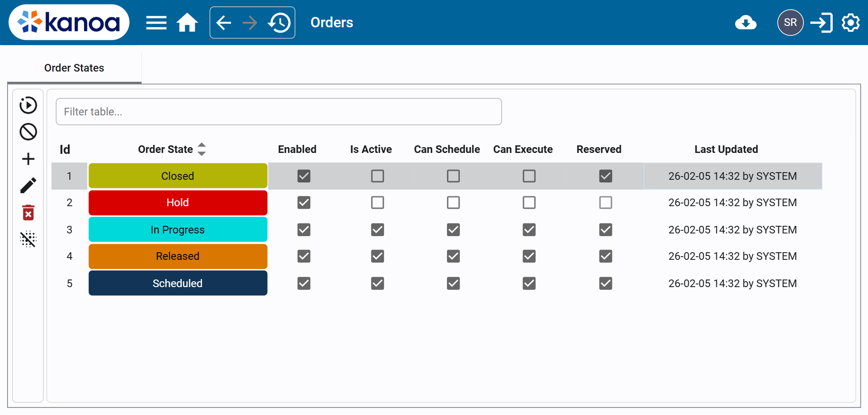Click the SR user avatar button
Image resolution: width=868 pixels, height=415 pixels.
790,23
